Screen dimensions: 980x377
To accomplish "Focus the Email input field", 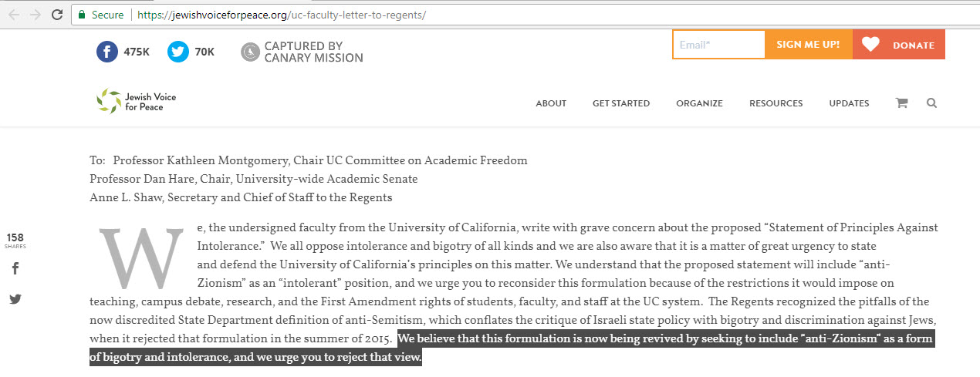I will click(x=718, y=45).
